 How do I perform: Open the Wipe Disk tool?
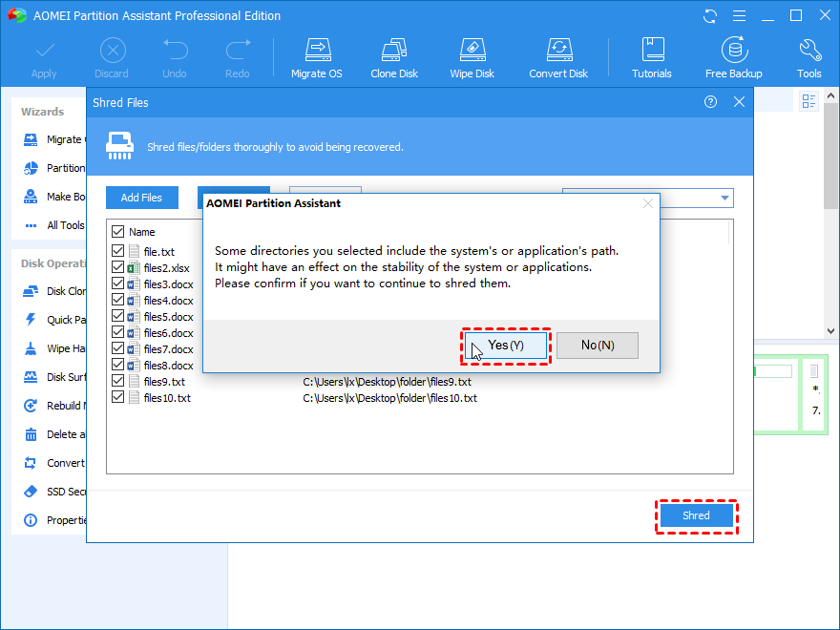point(472,58)
